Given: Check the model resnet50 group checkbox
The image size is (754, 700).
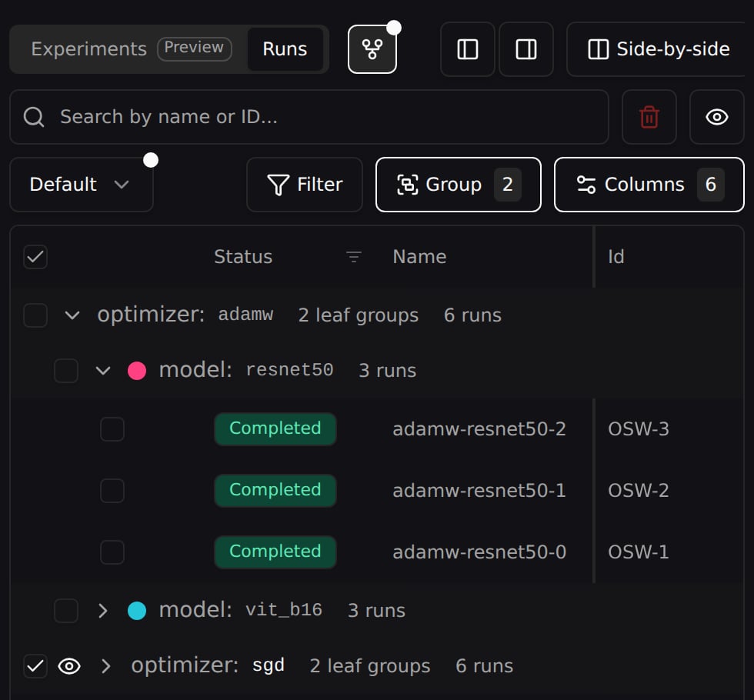Looking at the screenshot, I should pyautogui.click(x=66, y=371).
